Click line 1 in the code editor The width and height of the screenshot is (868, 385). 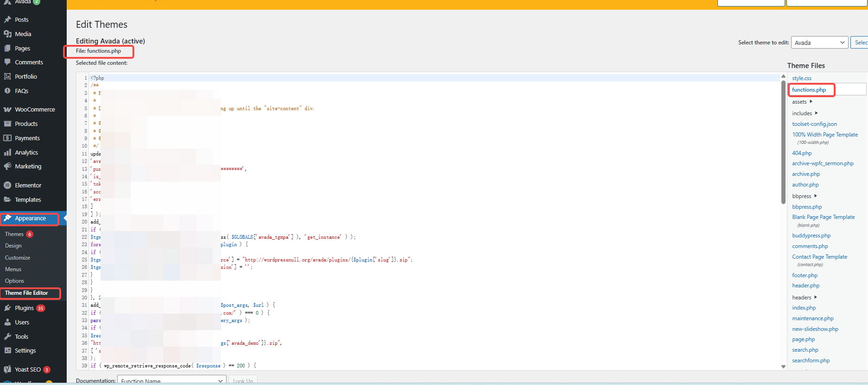[x=278, y=78]
